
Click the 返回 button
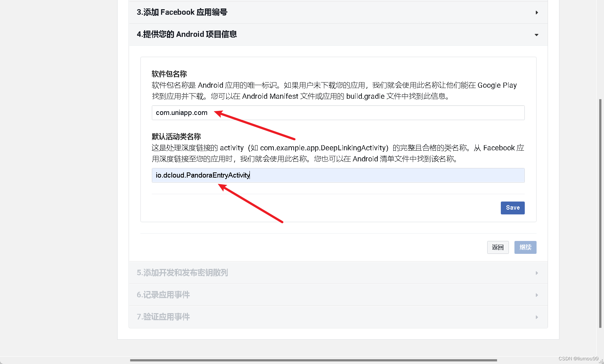tap(498, 247)
